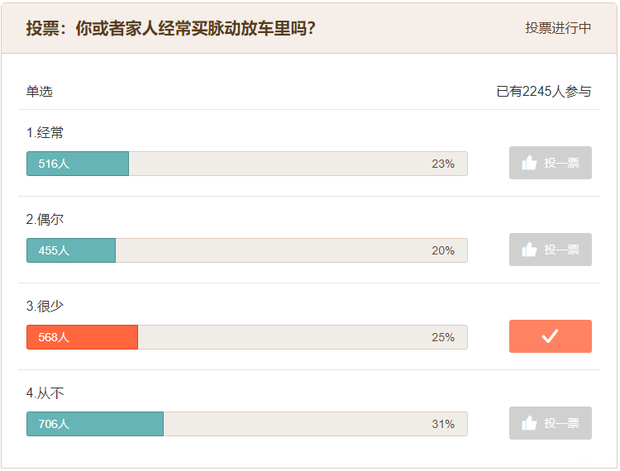The width and height of the screenshot is (620, 471).
Task: Click the poll title about 脉动
Action: (171, 28)
